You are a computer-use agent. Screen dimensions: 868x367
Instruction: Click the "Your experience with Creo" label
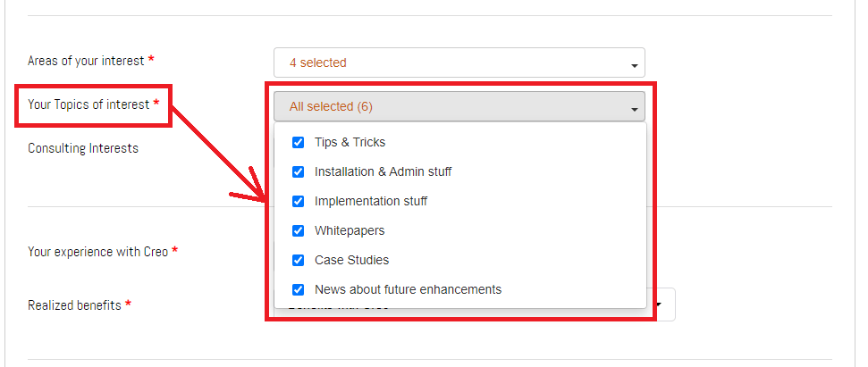coord(97,252)
